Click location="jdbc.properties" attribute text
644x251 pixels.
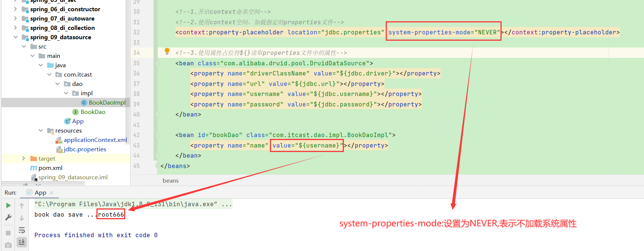(x=336, y=32)
